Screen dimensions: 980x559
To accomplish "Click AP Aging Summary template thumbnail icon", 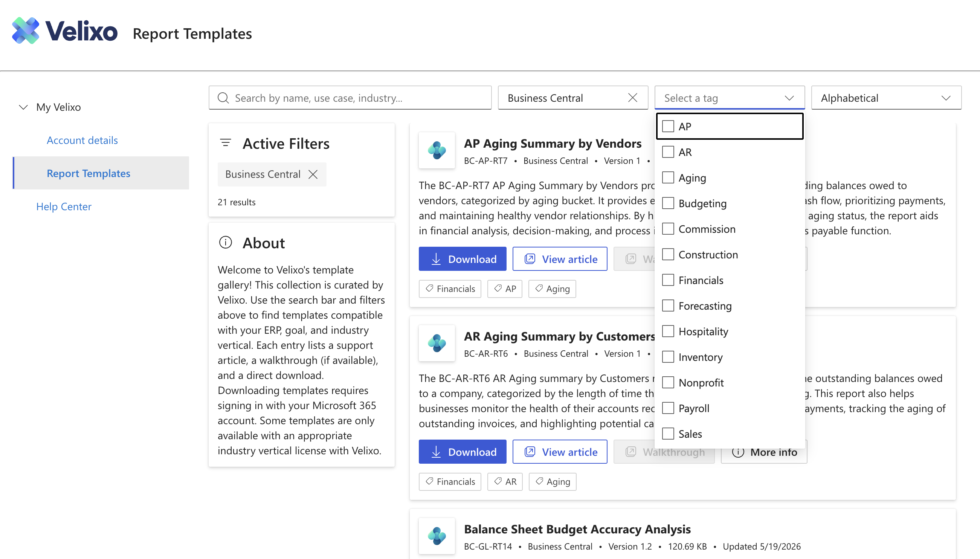I will (437, 151).
